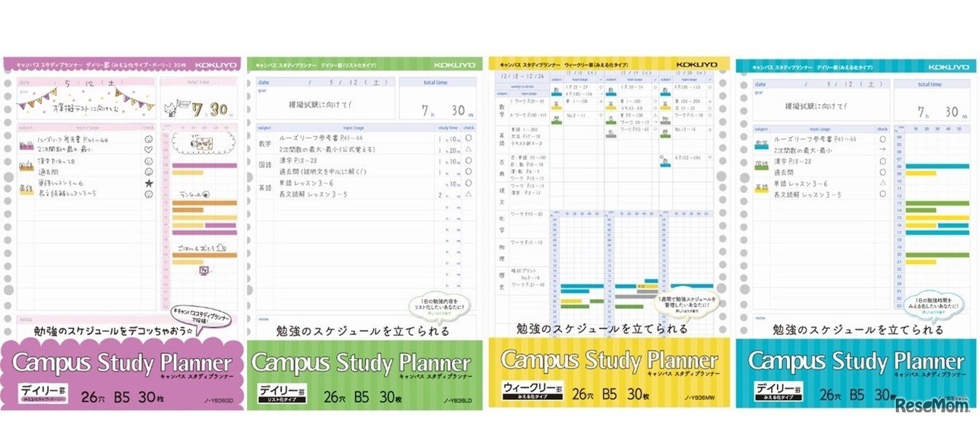
Task: Click the 勉強のスケジュールを立てられる tagline on green cover
Action: (363, 331)
